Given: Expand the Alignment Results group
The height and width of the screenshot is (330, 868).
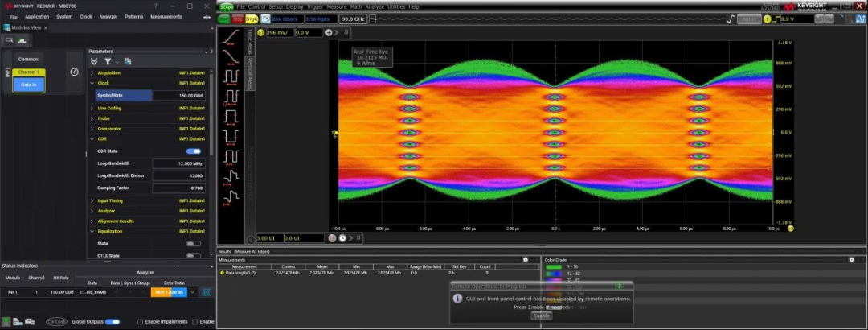Looking at the screenshot, I should [x=92, y=221].
